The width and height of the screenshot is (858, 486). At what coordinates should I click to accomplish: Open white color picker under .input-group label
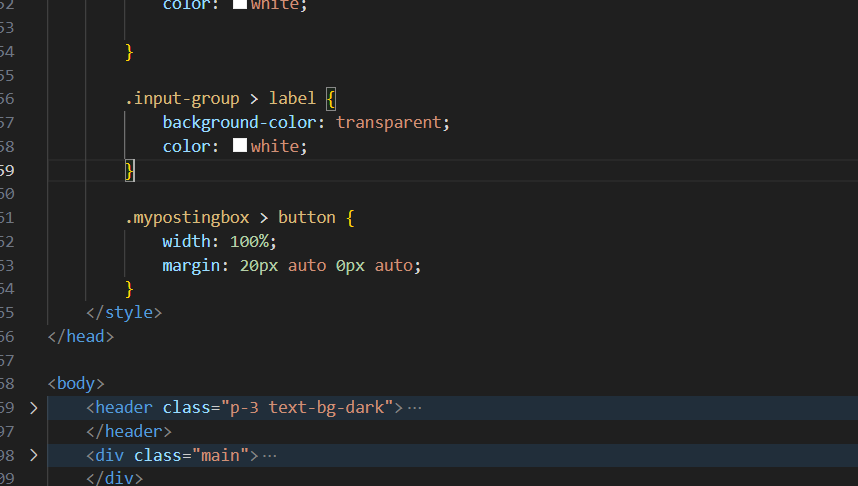coord(240,145)
